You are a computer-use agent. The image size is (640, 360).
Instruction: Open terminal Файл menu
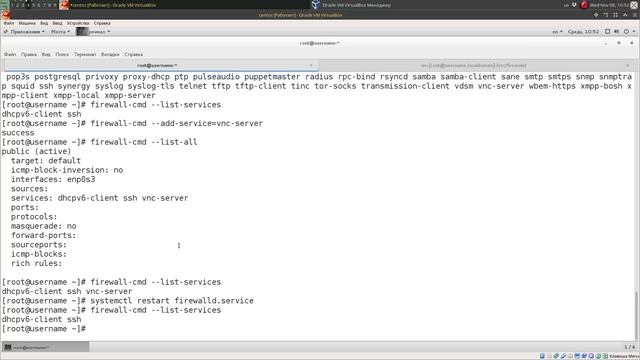[10, 54]
